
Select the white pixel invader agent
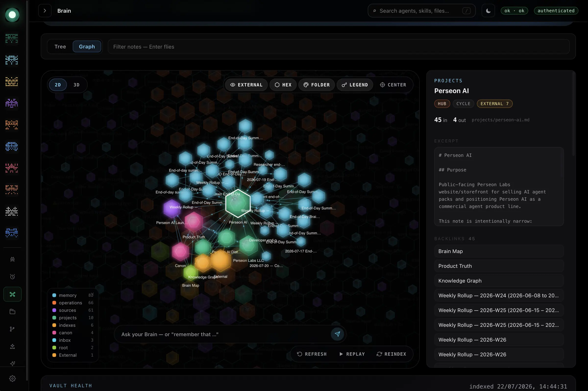coord(12,211)
